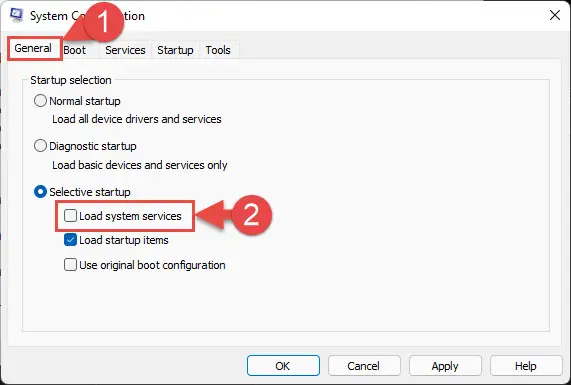Tick Use original boot configuration checkbox
The image size is (571, 385).
click(x=70, y=264)
